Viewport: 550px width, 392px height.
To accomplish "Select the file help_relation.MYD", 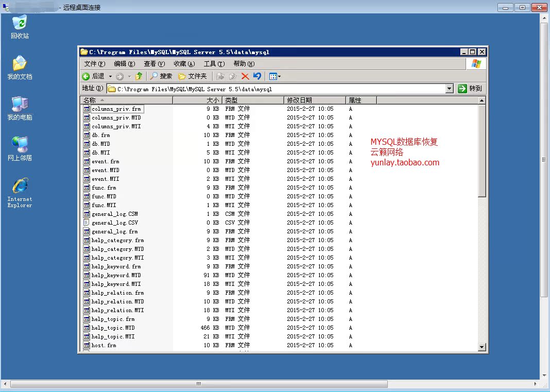I will 117,301.
